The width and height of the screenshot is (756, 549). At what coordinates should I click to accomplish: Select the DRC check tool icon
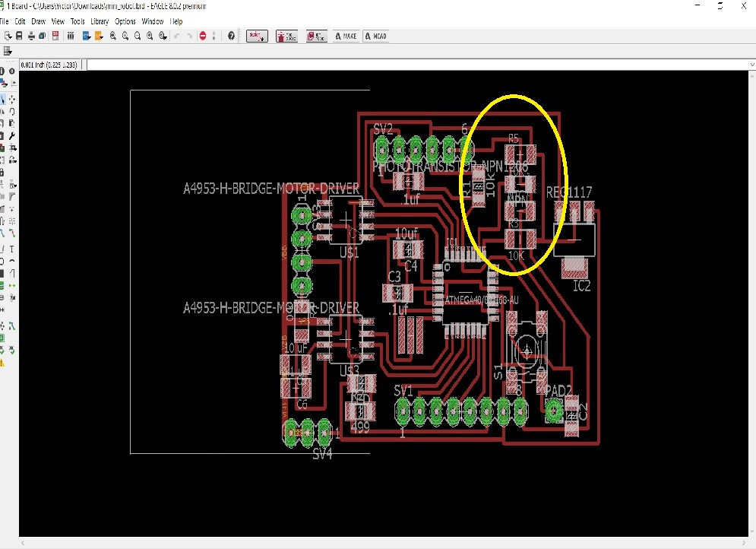[x=12, y=350]
